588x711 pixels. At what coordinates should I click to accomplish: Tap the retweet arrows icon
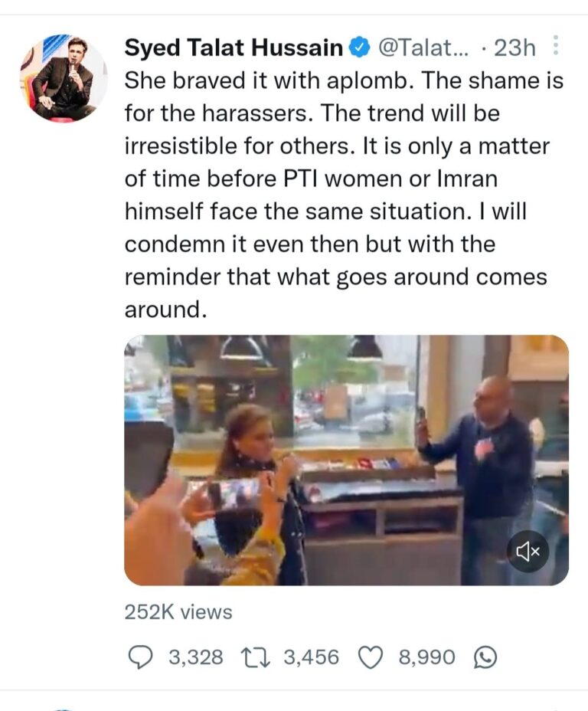coord(256,657)
